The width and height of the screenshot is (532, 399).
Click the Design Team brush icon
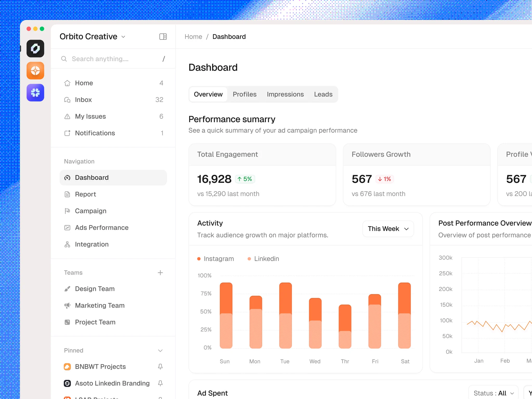pos(67,289)
